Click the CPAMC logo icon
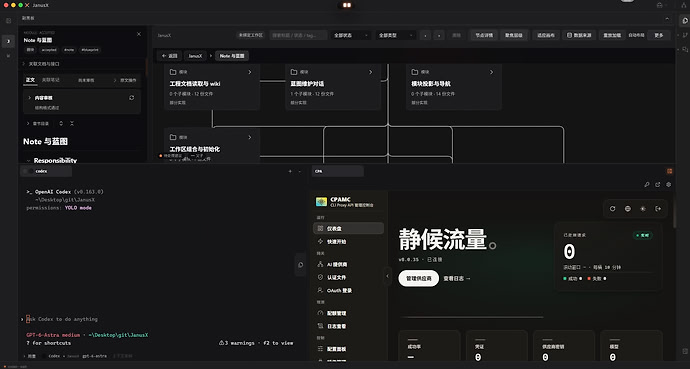690x369 pixels. tap(321, 202)
